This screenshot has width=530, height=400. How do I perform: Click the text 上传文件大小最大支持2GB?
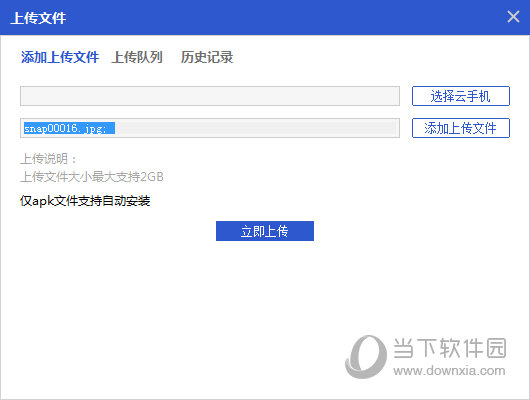click(x=92, y=177)
